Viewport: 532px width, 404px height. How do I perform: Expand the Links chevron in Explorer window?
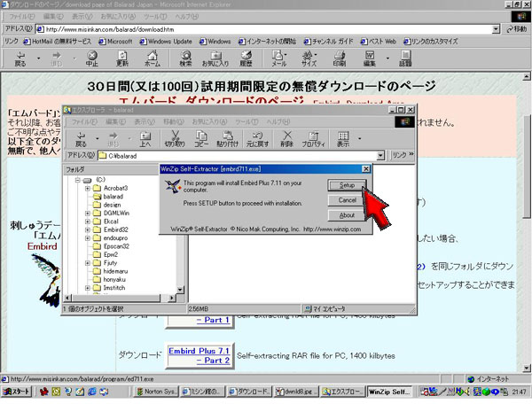[x=411, y=154]
